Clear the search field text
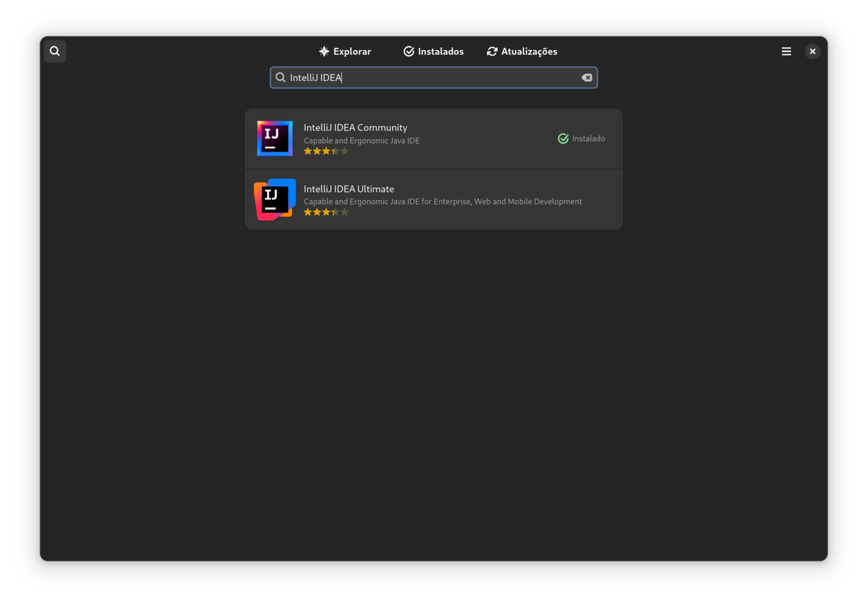Screen dimensions: 868x605 click(x=586, y=77)
